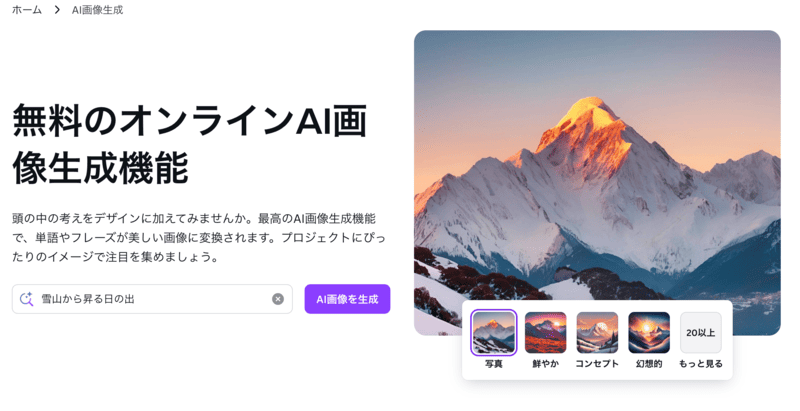The width and height of the screenshot is (800, 411).
Task: Click the magic search sparkle icon
Action: tap(27, 299)
